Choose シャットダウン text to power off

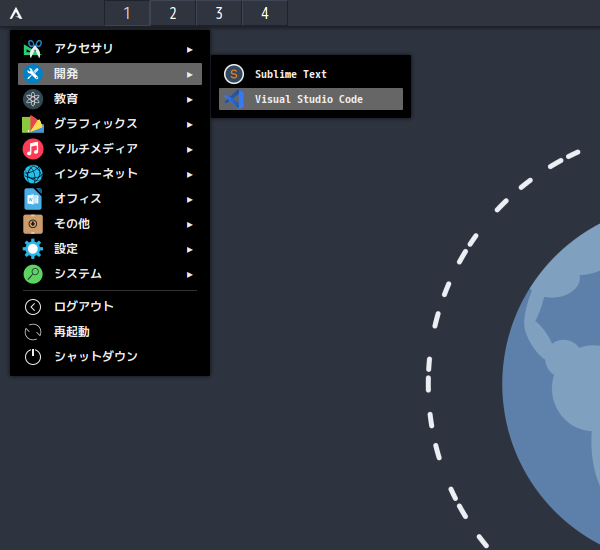[96, 356]
